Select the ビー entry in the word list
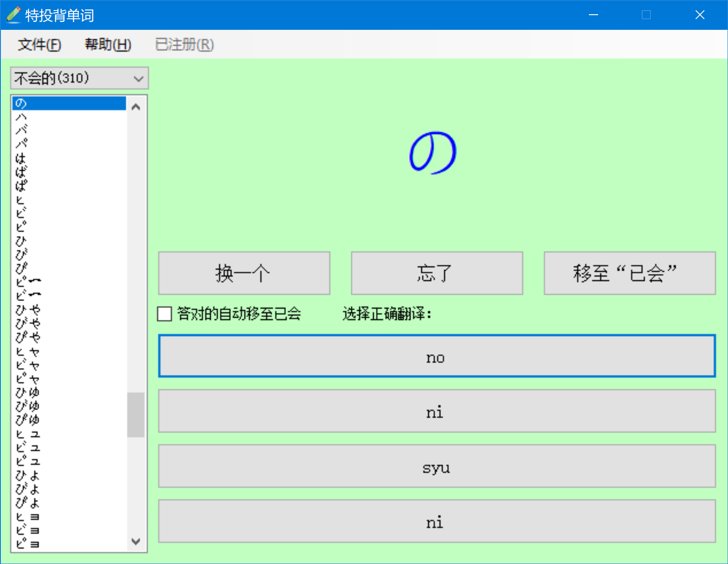728x564 pixels. 69,296
